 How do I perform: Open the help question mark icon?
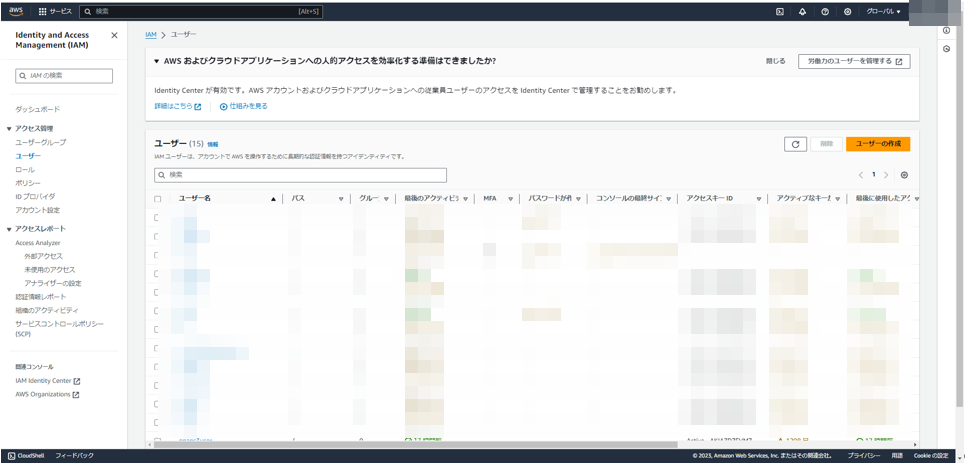tap(825, 12)
